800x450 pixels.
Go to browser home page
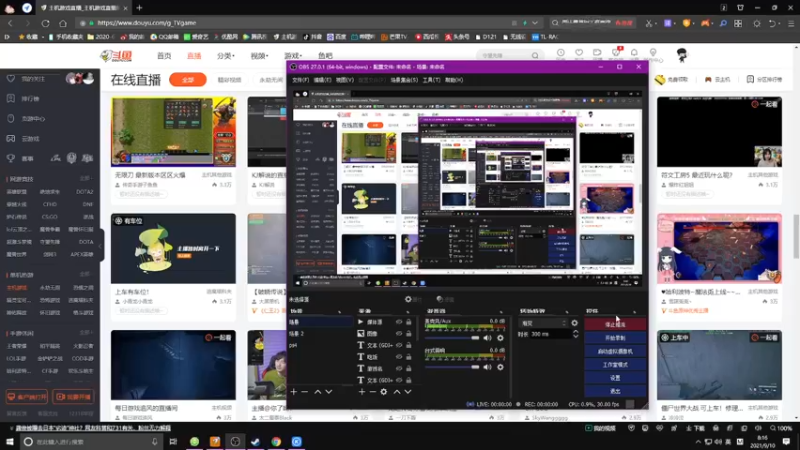[63, 23]
